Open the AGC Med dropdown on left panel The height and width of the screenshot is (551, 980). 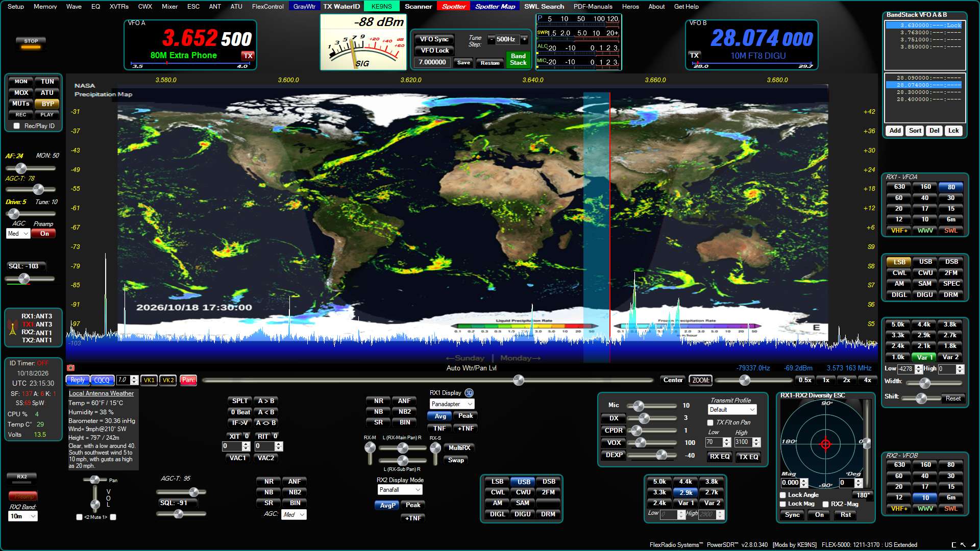18,234
